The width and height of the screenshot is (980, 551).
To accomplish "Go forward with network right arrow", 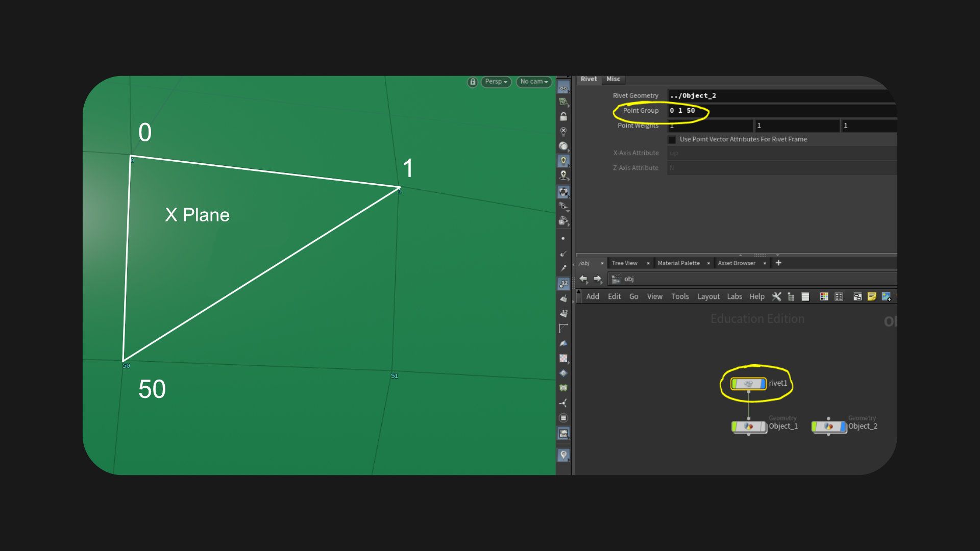I will point(598,279).
